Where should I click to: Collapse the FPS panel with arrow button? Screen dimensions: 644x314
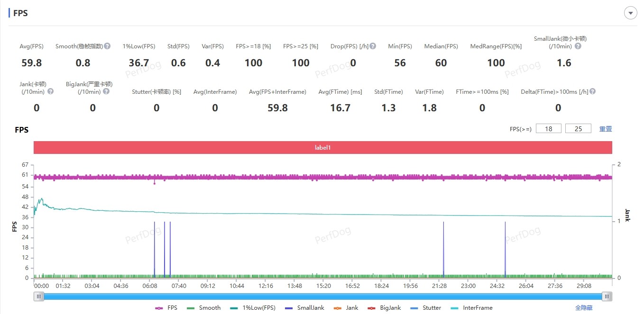tap(630, 13)
